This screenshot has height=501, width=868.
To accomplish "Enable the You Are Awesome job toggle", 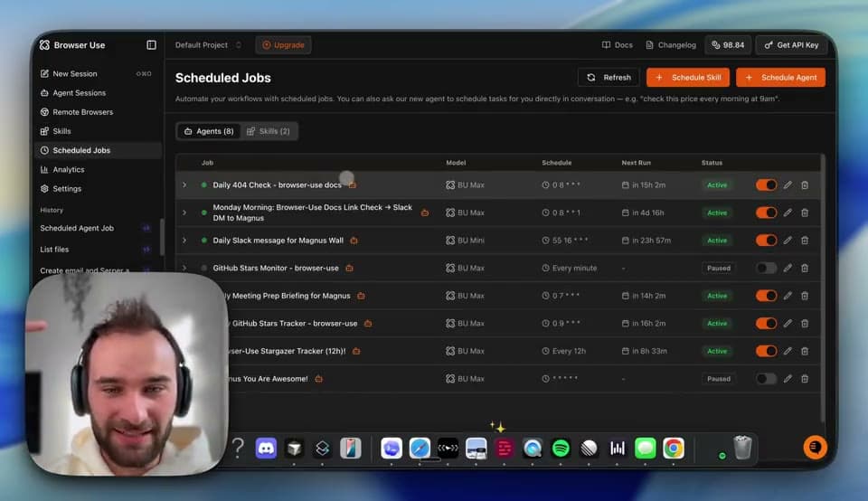I will (x=766, y=379).
